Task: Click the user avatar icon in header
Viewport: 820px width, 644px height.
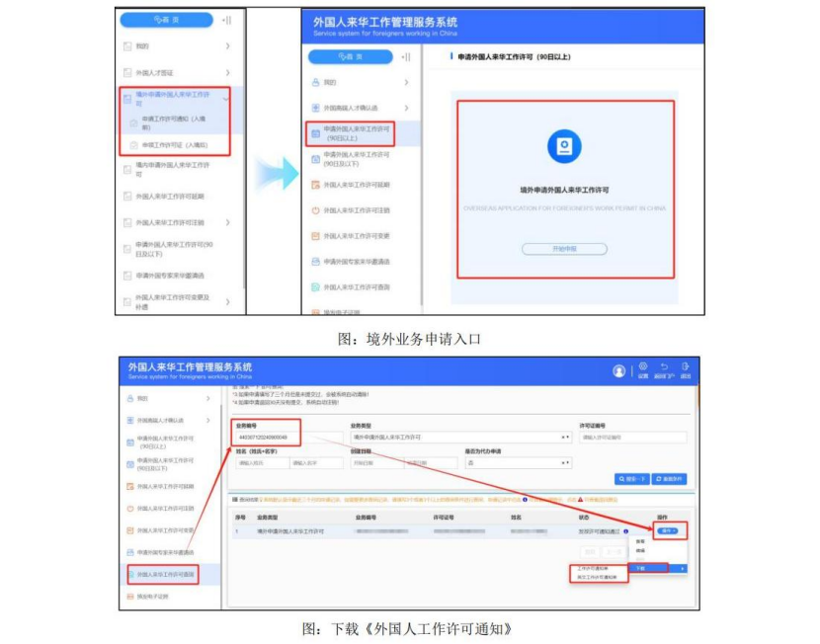Action: pyautogui.click(x=619, y=370)
